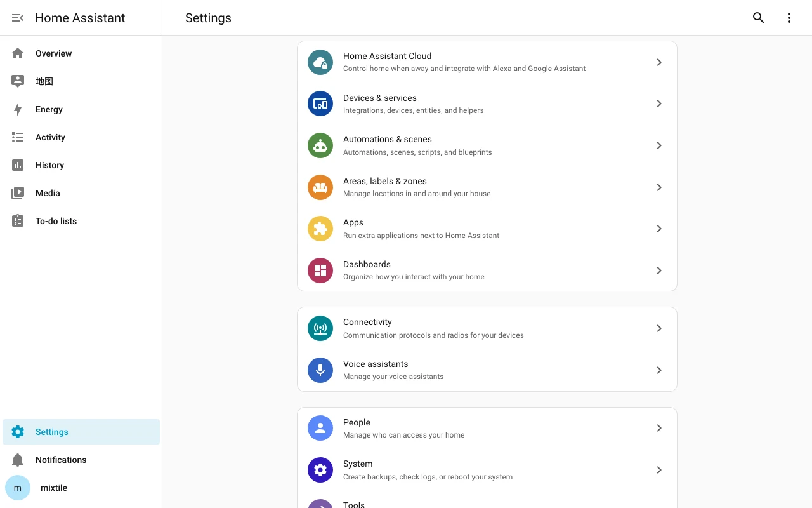Image resolution: width=812 pixels, height=508 pixels.
Task: Open the System settings title
Action: coord(358,464)
